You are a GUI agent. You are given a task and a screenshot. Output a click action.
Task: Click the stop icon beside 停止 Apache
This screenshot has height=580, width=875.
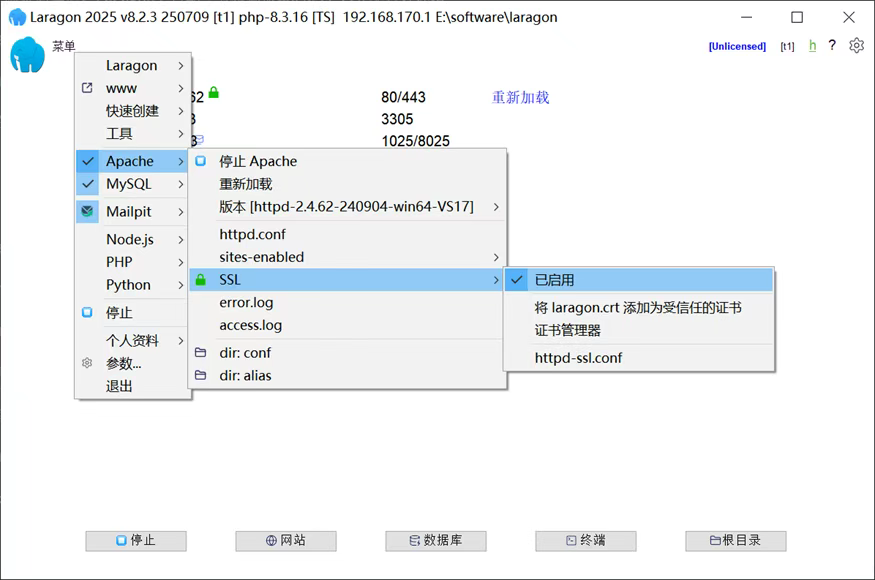coord(200,161)
